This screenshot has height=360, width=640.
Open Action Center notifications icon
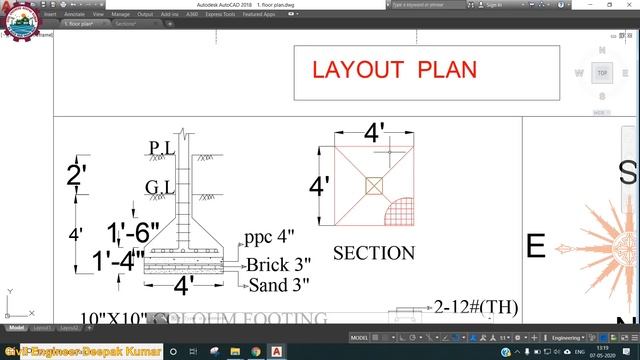tap(627, 351)
